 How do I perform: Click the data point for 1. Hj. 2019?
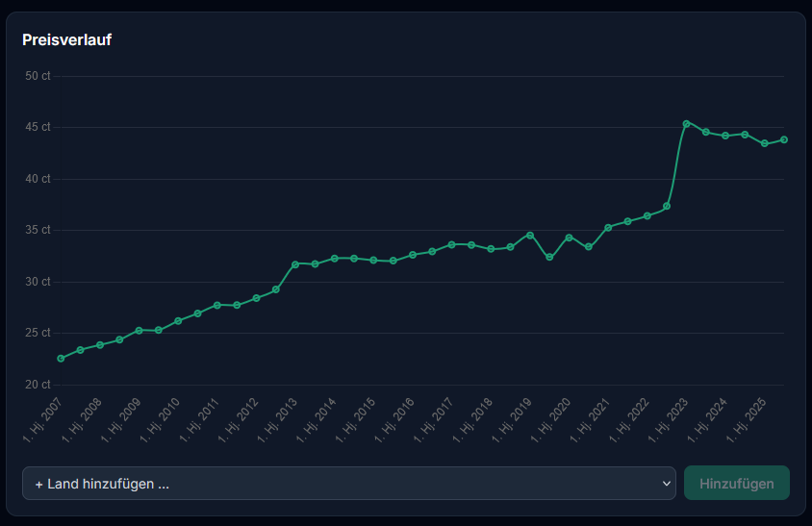pyautogui.click(x=530, y=236)
